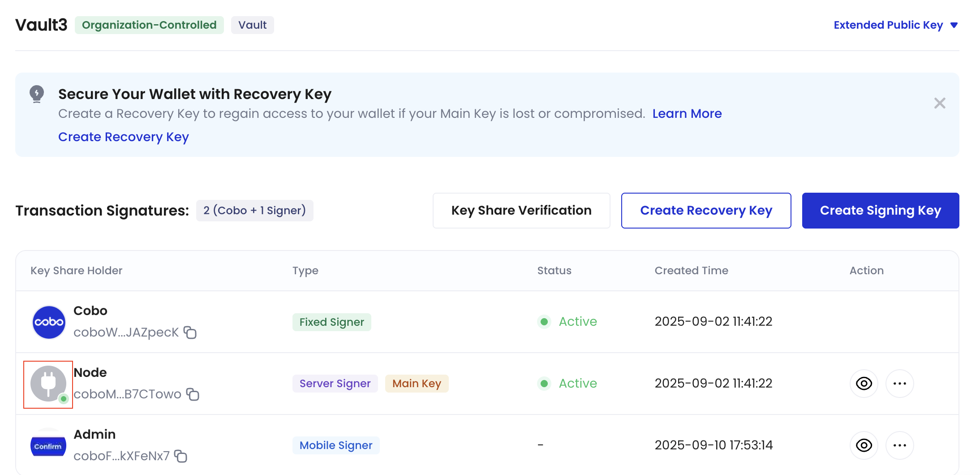The height and width of the screenshot is (475, 980).
Task: Click the Cobo logo icon in the table
Action: (x=48, y=322)
